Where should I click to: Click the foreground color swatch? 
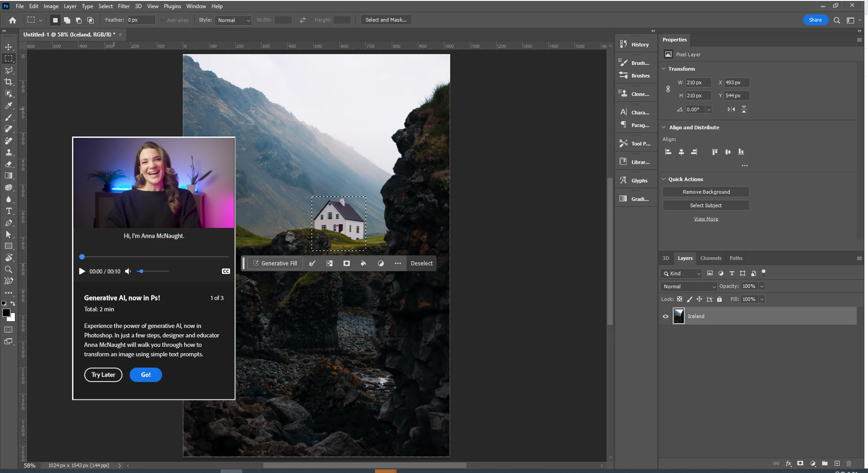(x=6, y=313)
